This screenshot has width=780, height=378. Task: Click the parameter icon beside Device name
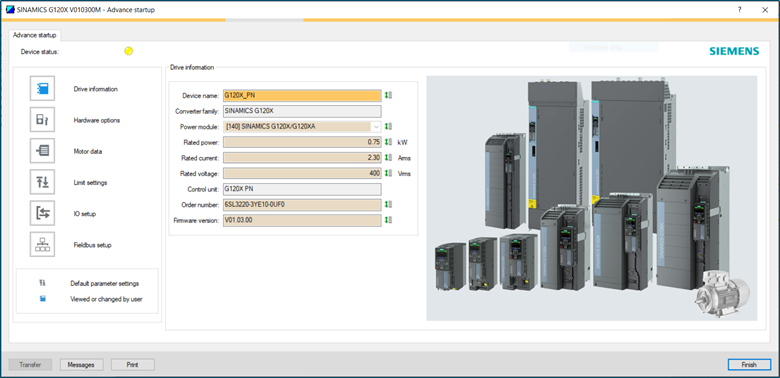[389, 95]
